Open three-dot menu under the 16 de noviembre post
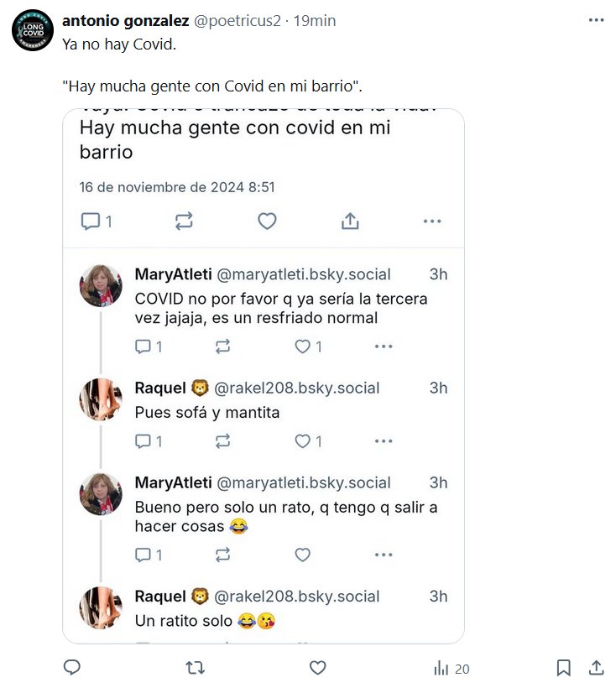The width and height of the screenshot is (616, 688). (x=432, y=221)
